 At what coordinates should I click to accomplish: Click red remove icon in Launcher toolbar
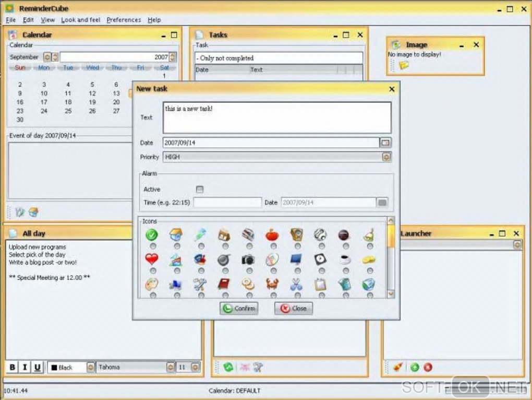[428, 367]
